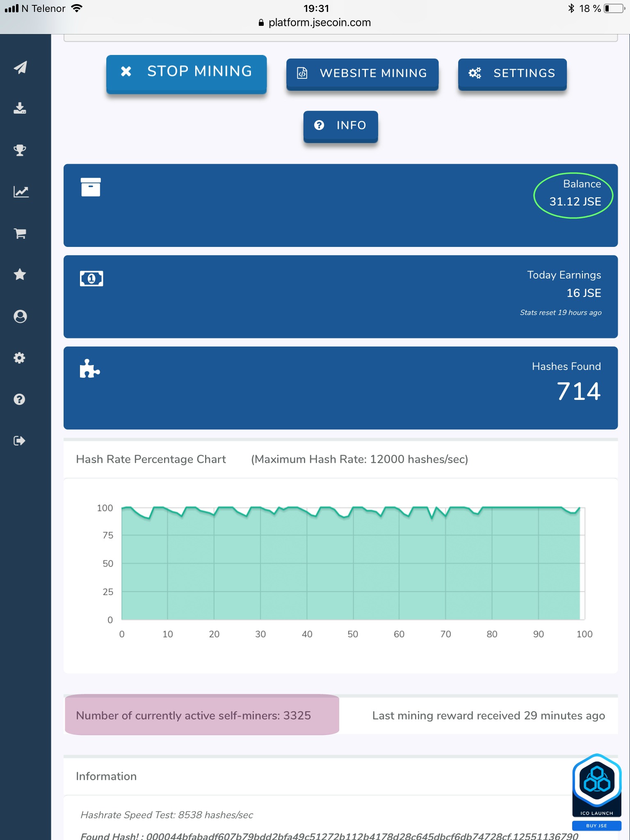Click the logout sidebar icon

pos(20,441)
